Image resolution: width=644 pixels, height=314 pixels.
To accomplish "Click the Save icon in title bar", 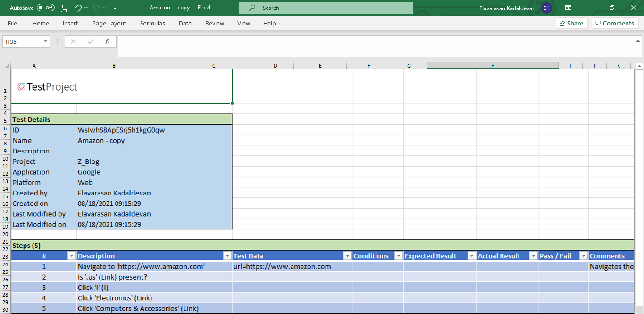I will [x=65, y=8].
